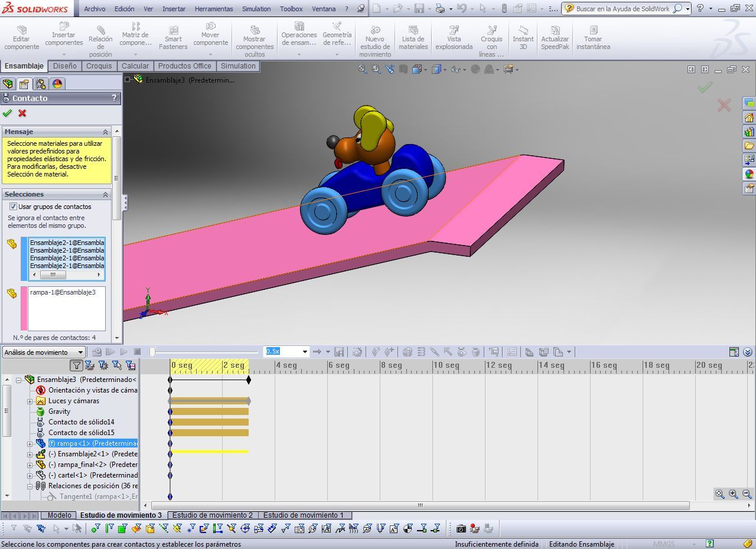This screenshot has height=549, width=756.
Task: Open the 0.5x playback speed dropdown
Action: [305, 352]
